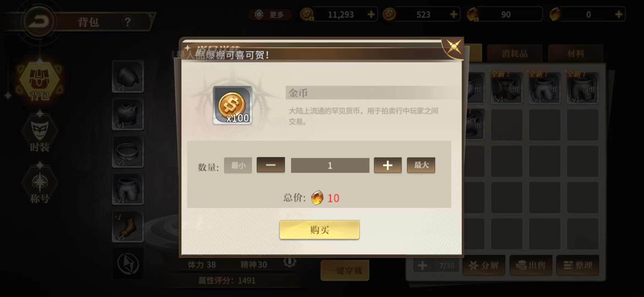Click the 更多 more button
Viewport: 644px width, 297px height.
coord(270,14)
